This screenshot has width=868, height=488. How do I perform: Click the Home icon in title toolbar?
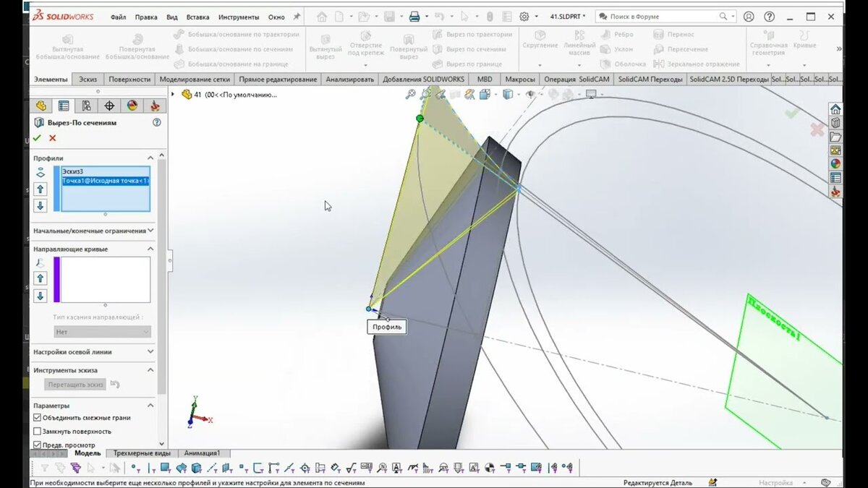(x=322, y=17)
